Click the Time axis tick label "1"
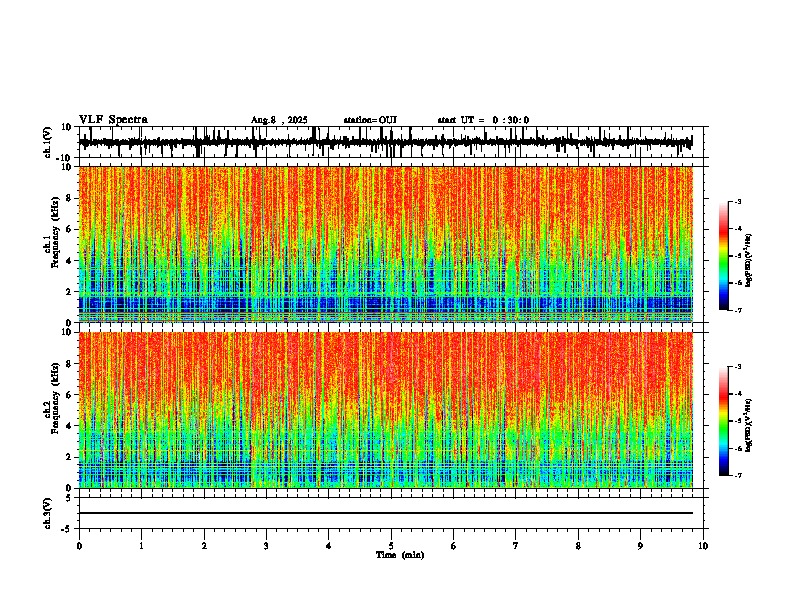 pos(141,546)
